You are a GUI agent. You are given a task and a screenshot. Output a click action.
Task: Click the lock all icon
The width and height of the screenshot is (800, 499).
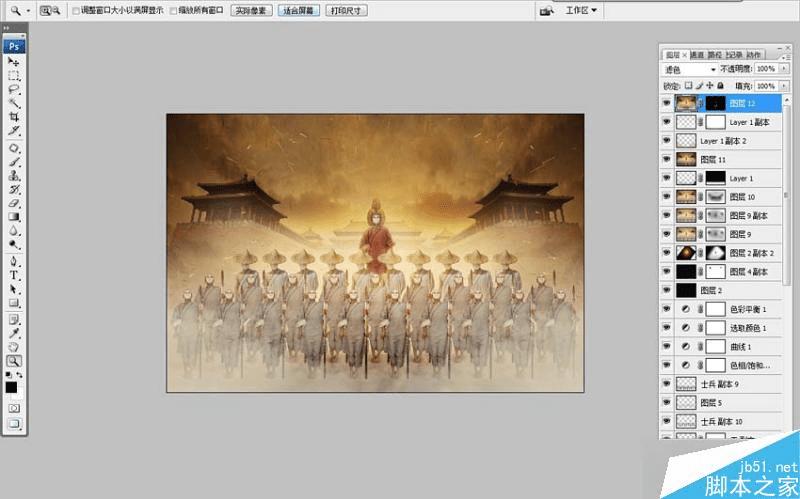720,86
